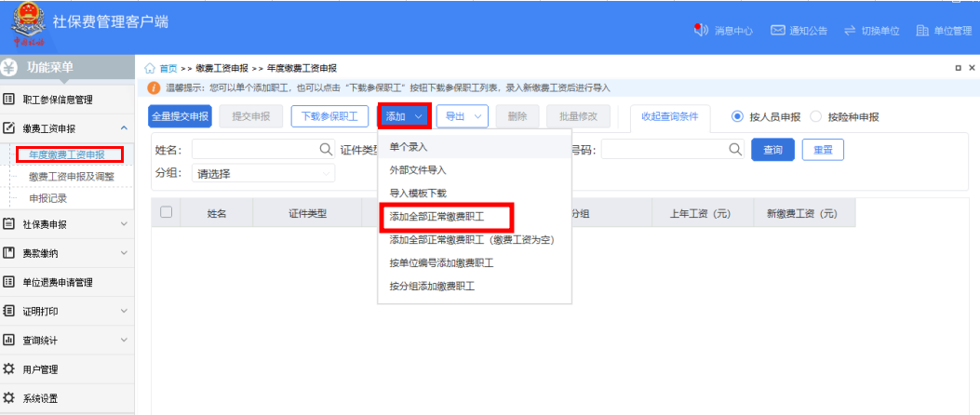
Task: Expand the 费款缴纳 menu chevron
Action: tap(124, 253)
